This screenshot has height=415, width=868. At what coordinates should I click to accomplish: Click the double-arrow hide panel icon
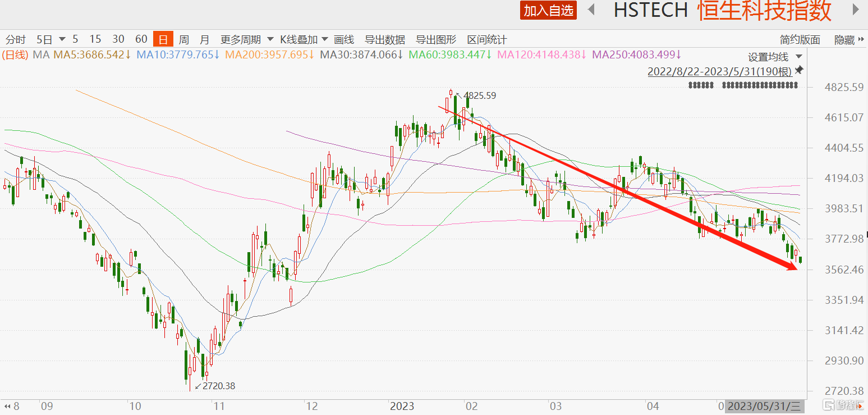(x=861, y=39)
